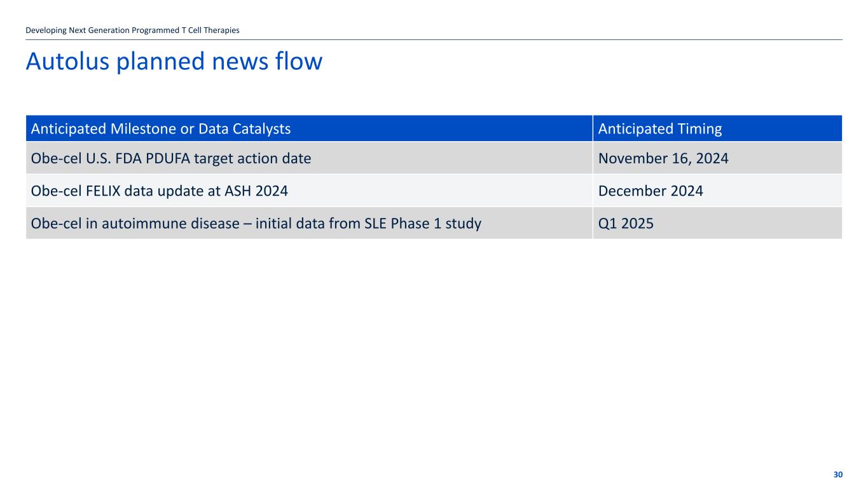Screen dimensions: 868x488
Task: Click the slide page number 30
Action: pyautogui.click(x=837, y=475)
